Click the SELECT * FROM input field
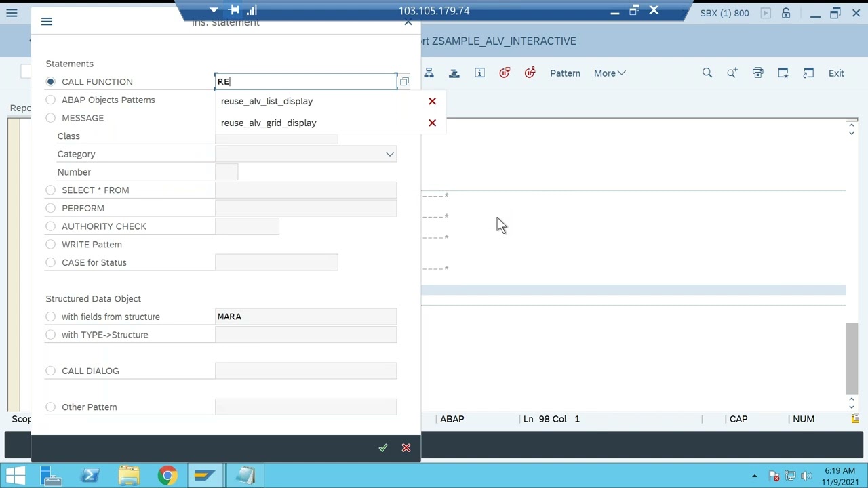Image resolution: width=868 pixels, height=488 pixels. pyautogui.click(x=306, y=190)
